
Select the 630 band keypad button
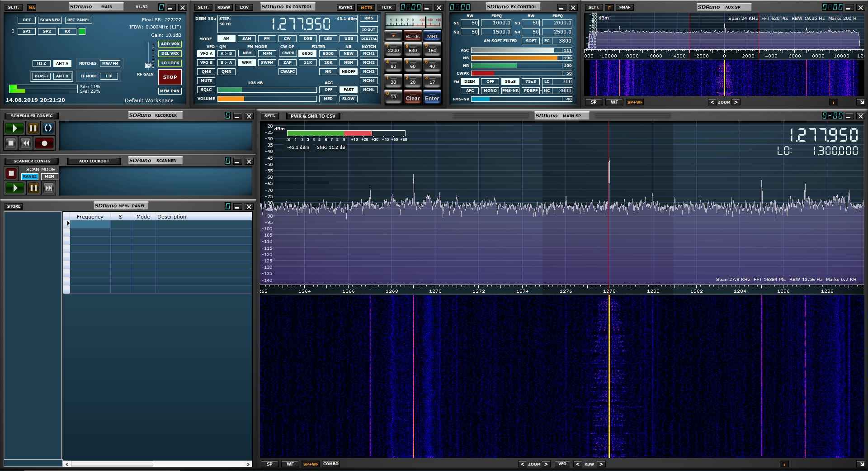pyautogui.click(x=412, y=49)
